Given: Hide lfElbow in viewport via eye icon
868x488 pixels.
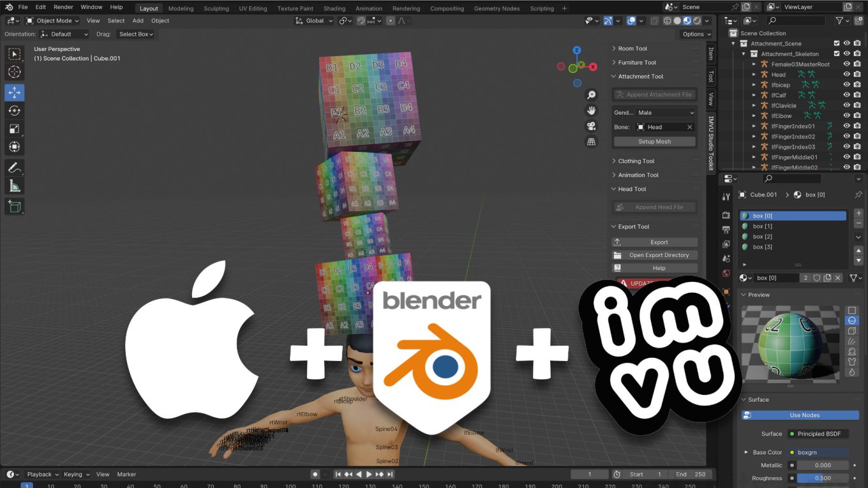Looking at the screenshot, I should pos(847,115).
